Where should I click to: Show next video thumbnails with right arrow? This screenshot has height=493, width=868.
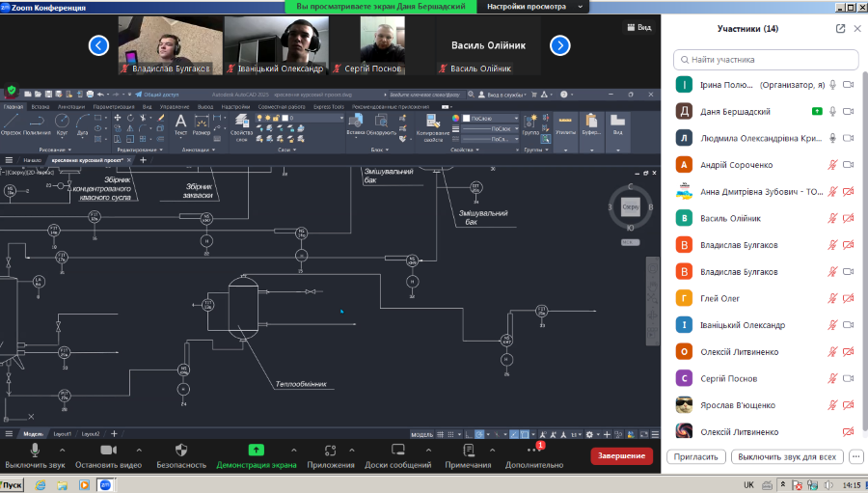(x=559, y=45)
